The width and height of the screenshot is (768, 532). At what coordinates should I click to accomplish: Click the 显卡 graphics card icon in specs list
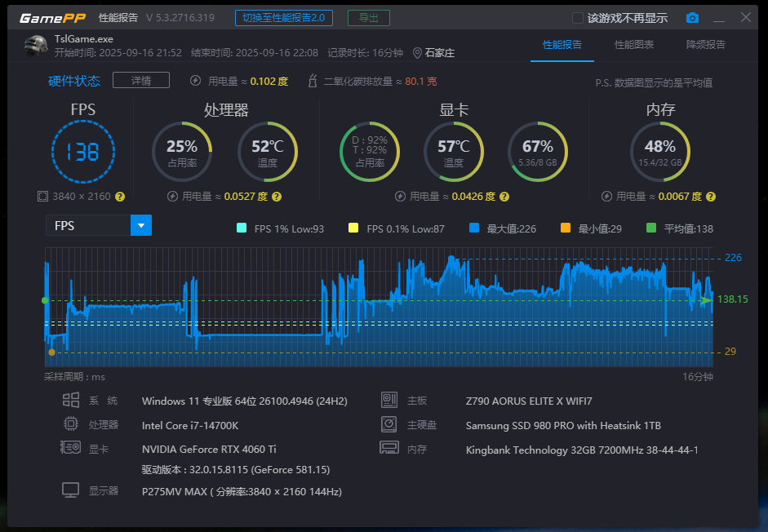point(70,447)
